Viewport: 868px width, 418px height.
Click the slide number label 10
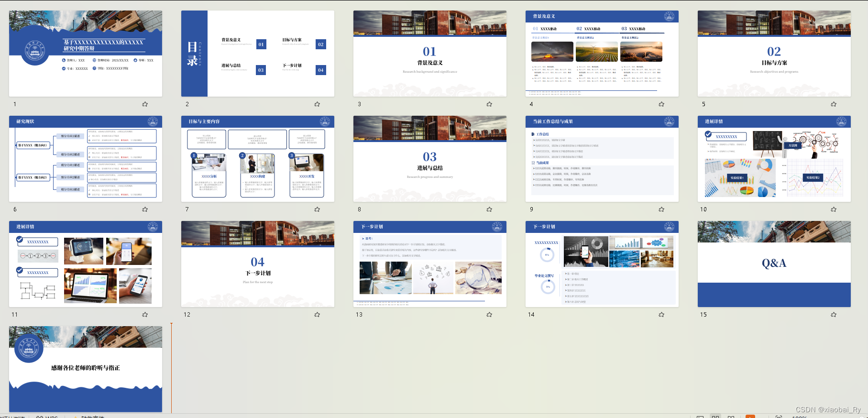[703, 209]
